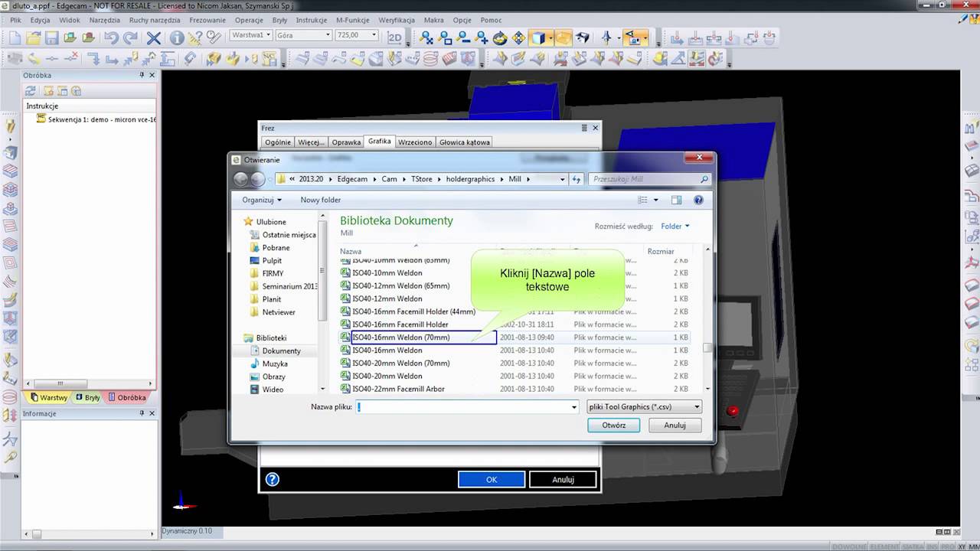Image resolution: width=980 pixels, height=551 pixels.
Task: Click the preview pane icon in Otwieranie dialog
Action: (676, 200)
